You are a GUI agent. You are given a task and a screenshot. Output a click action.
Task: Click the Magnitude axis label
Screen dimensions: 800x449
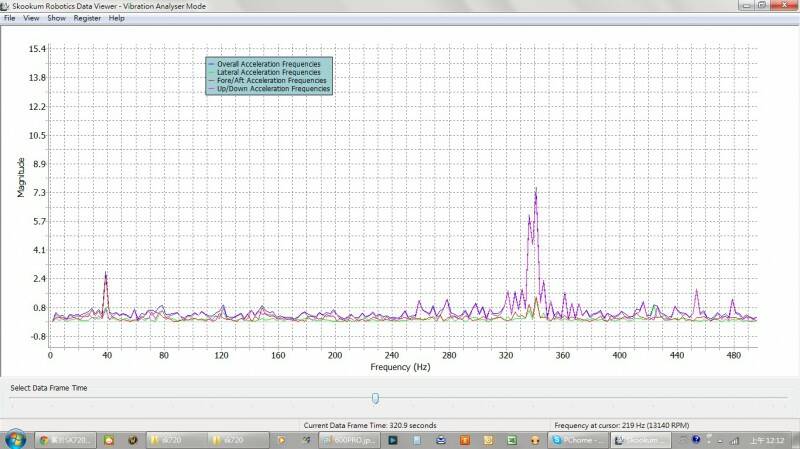pos(21,177)
